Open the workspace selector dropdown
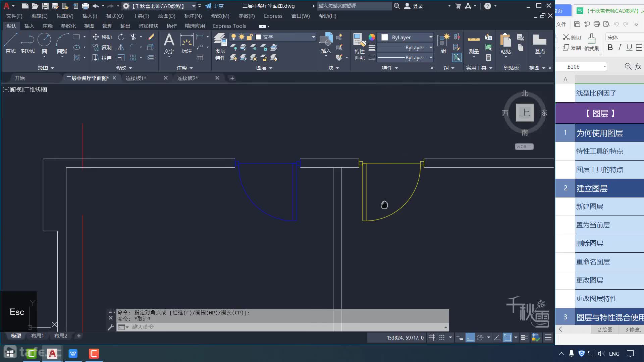This screenshot has height=362, width=644. (x=194, y=6)
